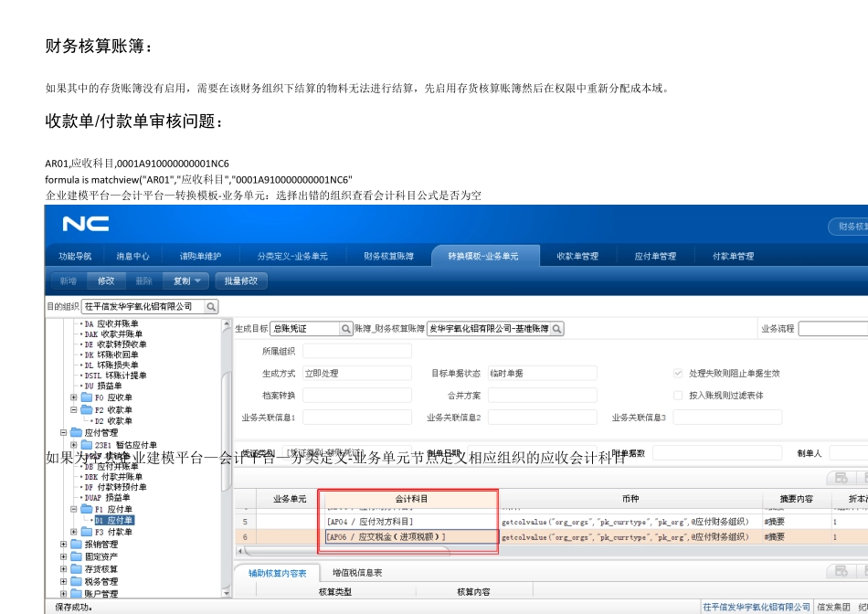
Task: Open the 分类定义-业务单元 tab
Action: (292, 257)
